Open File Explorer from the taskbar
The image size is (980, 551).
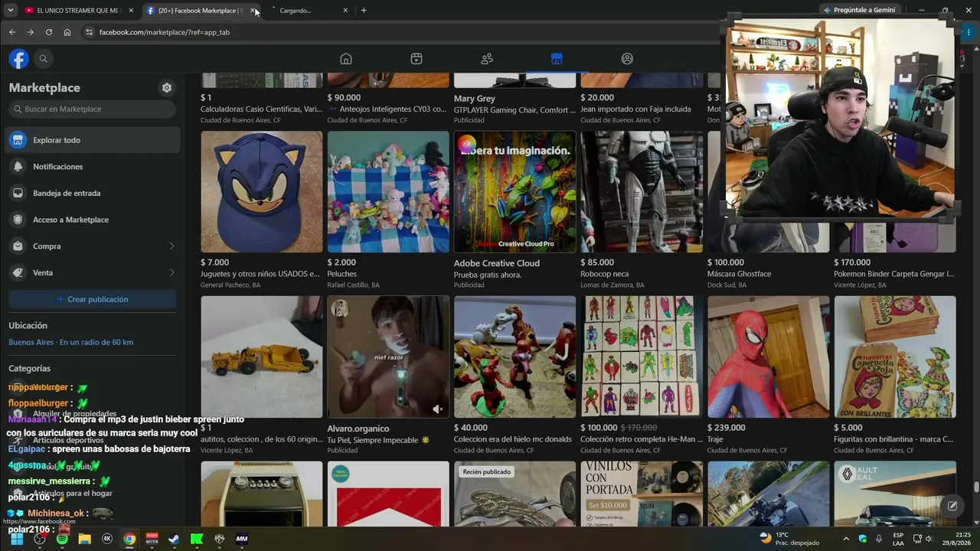84,539
